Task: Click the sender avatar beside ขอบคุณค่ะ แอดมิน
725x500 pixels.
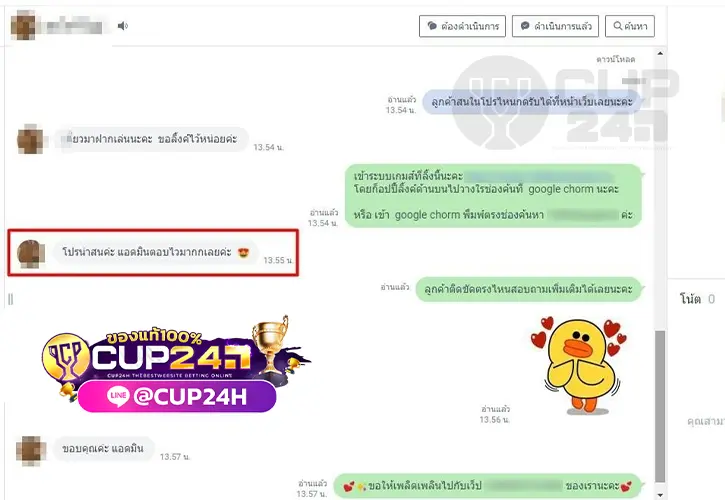Action: pos(31,450)
